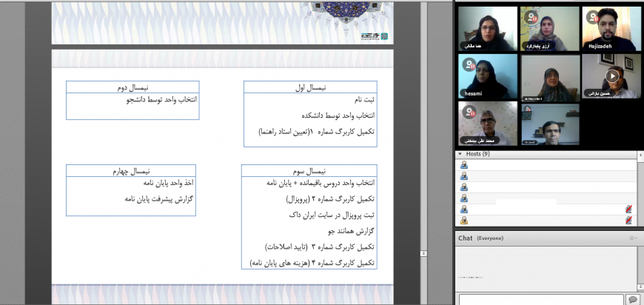
Task: Select the orange presenter icon in last host row
Action: [x=464, y=221]
